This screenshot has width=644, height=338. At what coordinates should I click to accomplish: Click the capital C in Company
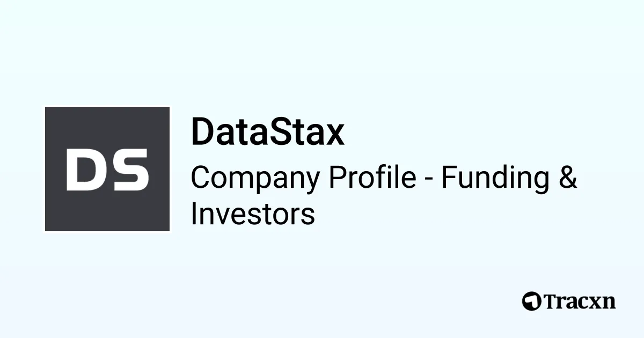coord(201,178)
